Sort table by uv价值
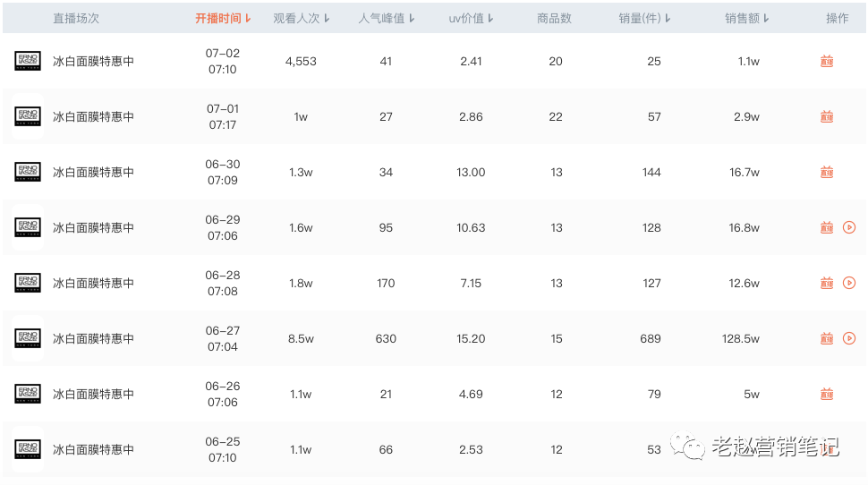Viewport: 868px width, 485px height. pos(471,19)
